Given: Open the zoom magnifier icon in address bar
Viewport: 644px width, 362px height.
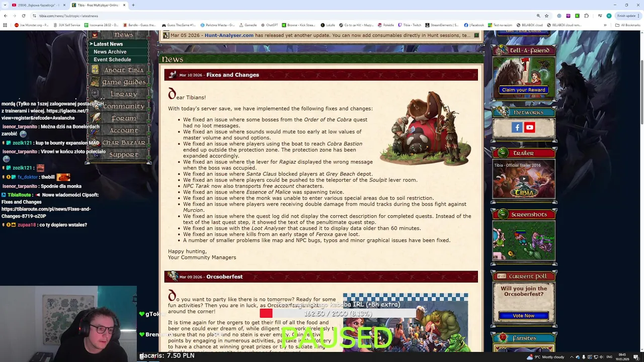Looking at the screenshot, I should (538, 16).
